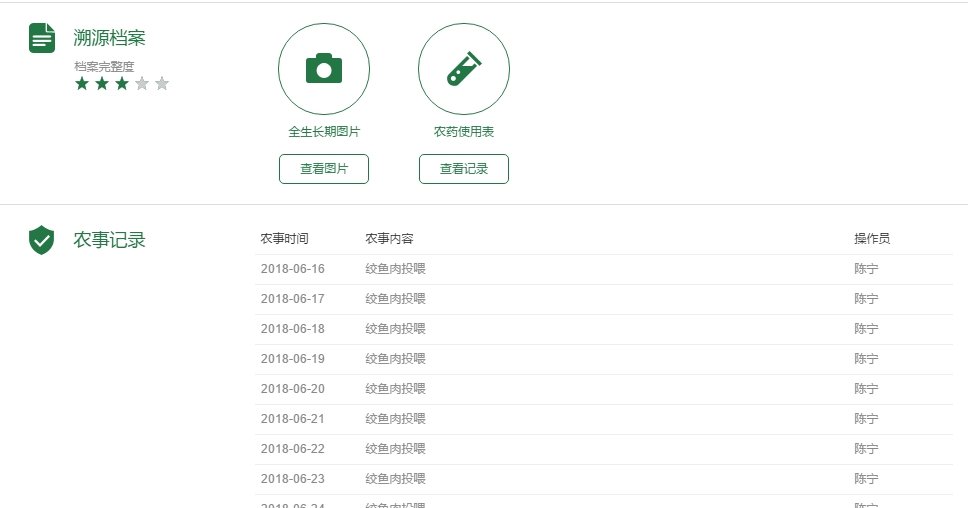Click 绞鱼肉投喂 in the 2018-06-21 row

(396, 419)
